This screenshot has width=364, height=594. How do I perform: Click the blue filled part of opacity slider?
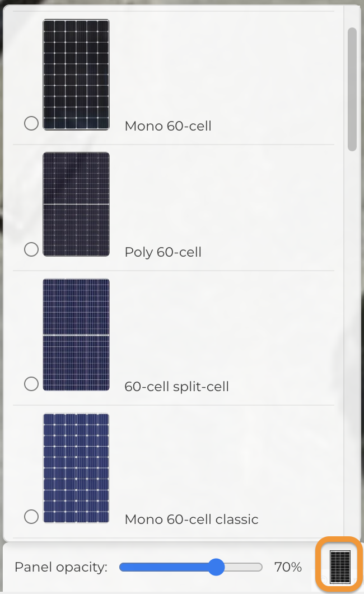[162, 567]
